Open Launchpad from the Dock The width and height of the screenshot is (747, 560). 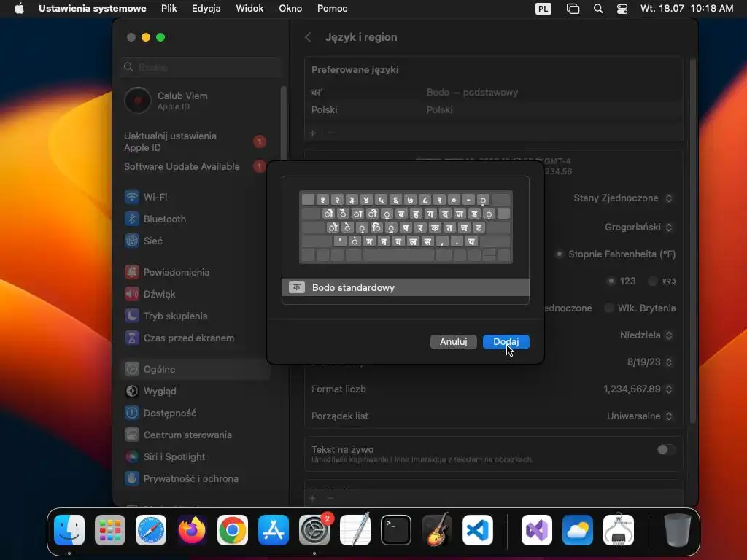(110, 530)
